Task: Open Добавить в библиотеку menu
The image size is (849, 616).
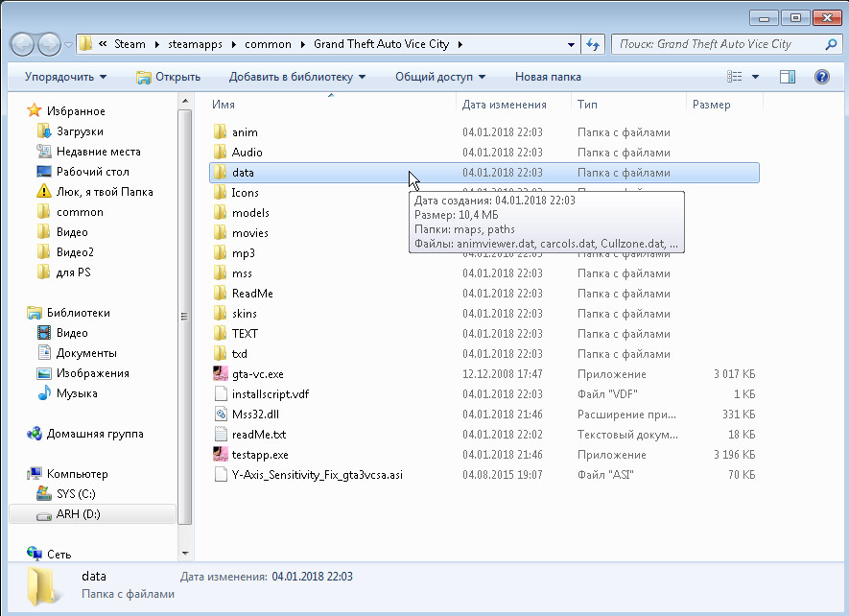Action: pos(296,77)
